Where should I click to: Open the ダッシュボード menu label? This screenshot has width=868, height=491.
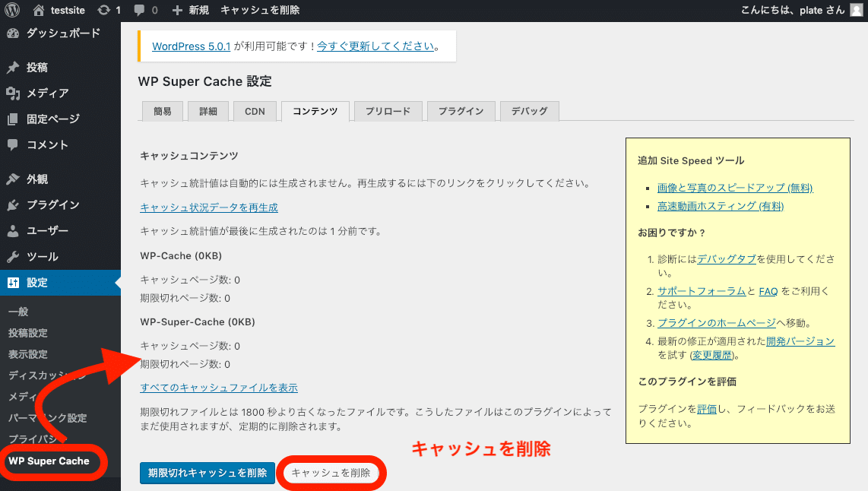[x=64, y=33]
